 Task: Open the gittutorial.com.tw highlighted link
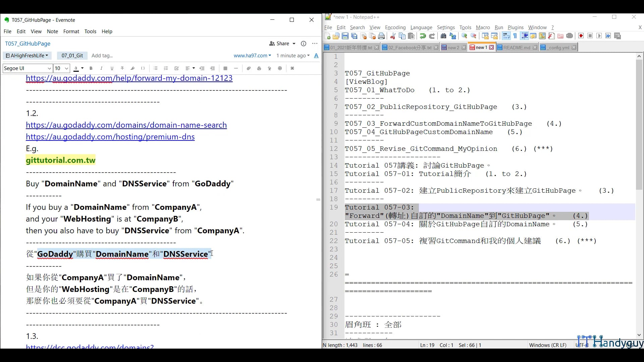[60, 160]
